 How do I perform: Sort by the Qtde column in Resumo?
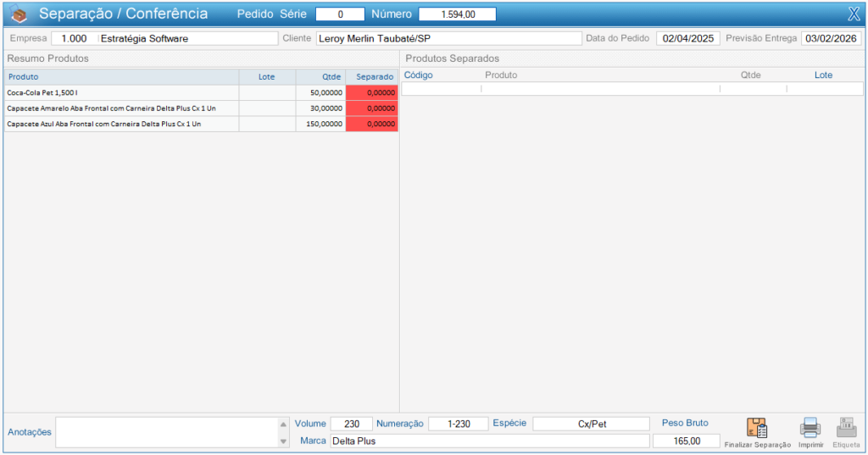coord(320,76)
